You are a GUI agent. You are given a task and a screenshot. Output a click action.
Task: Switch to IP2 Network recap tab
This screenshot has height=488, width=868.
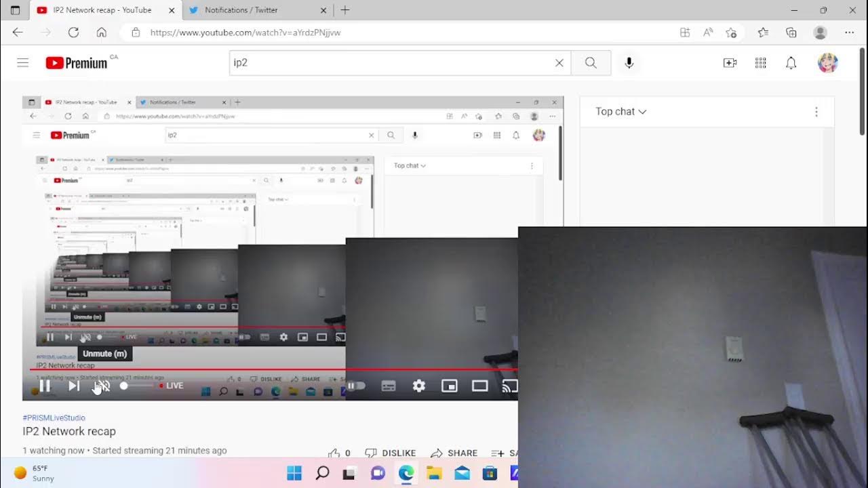95,10
